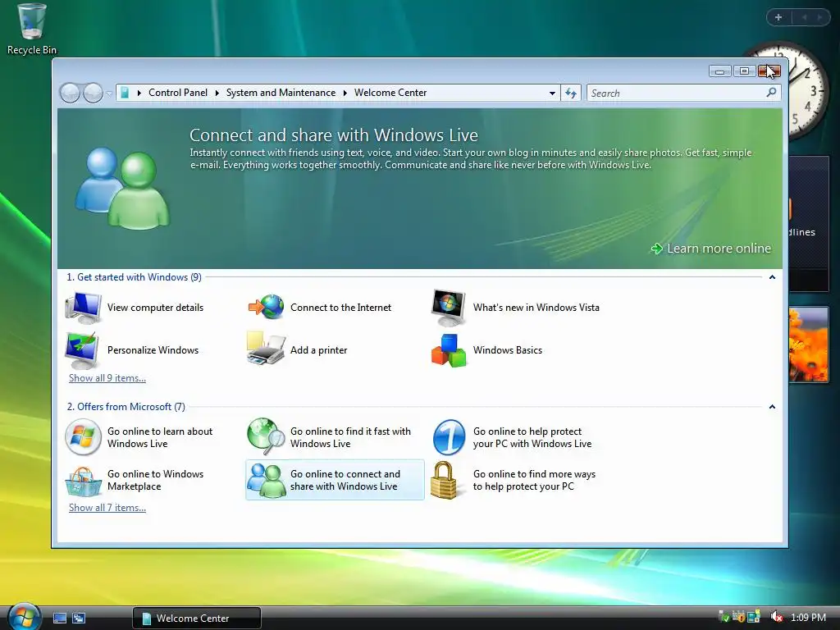Image resolution: width=840 pixels, height=630 pixels.
Task: Click Welcome Center breadcrumb
Action: (x=390, y=93)
